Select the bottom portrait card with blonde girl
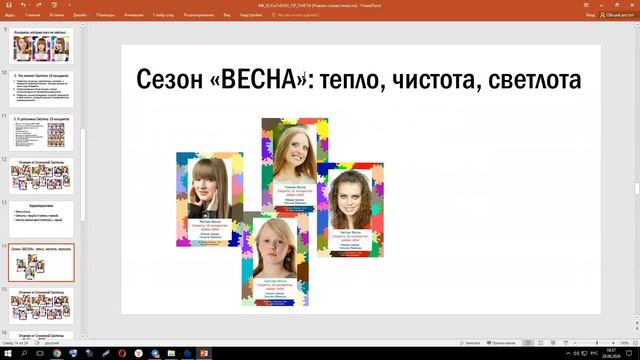This screenshot has height=360, width=640. pos(275,259)
